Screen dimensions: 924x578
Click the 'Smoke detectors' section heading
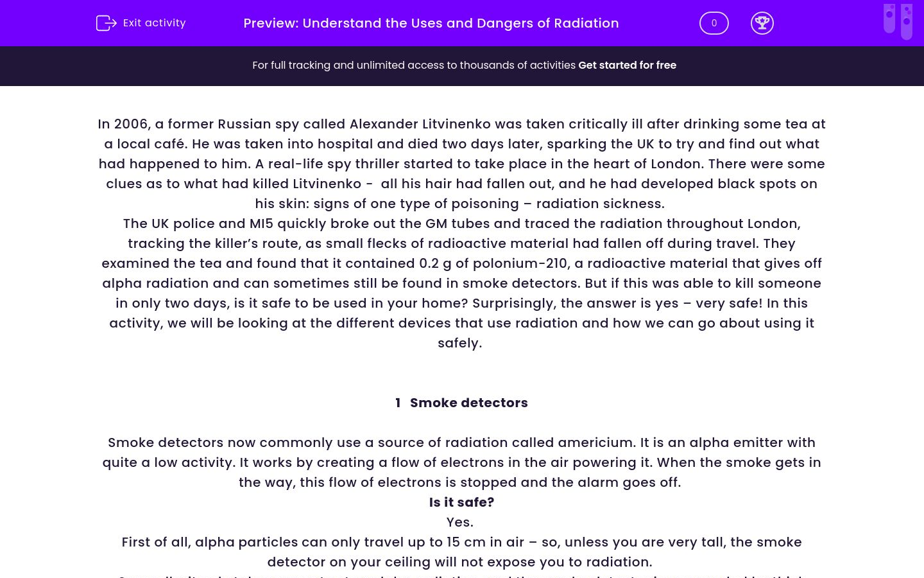[468, 403]
